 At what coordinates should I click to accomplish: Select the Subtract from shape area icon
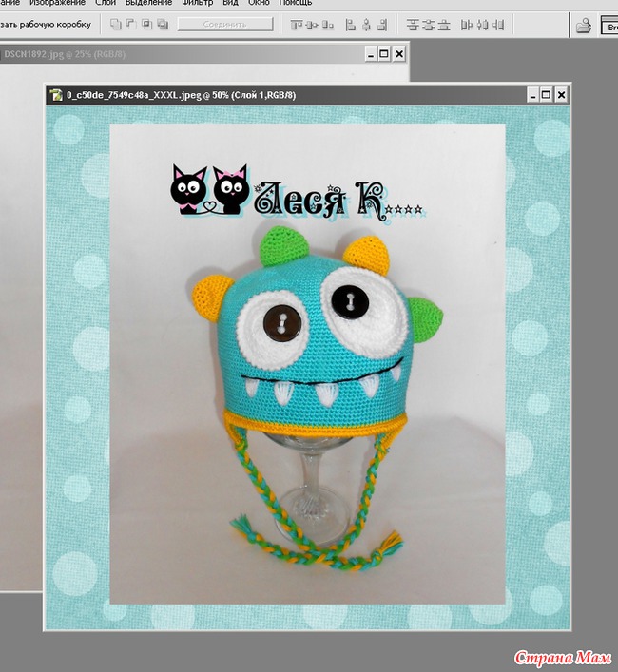[132, 25]
